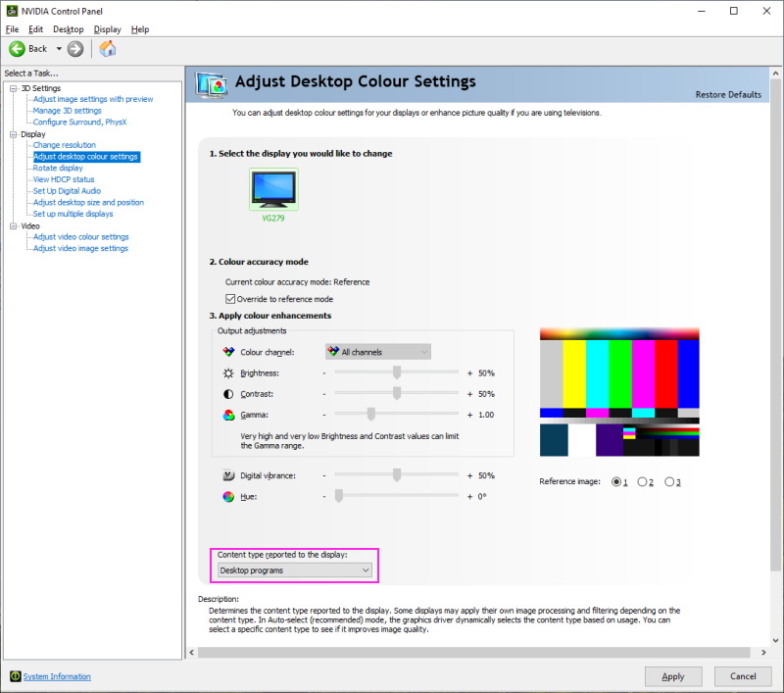This screenshot has width=784, height=693.
Task: Collapse the 3D Settings tree node
Action: [x=14, y=88]
